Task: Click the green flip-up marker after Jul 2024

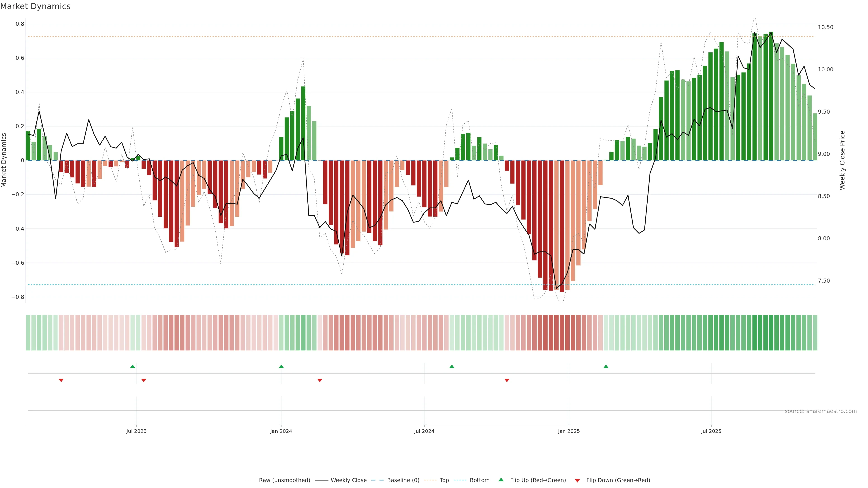Action: (x=452, y=366)
